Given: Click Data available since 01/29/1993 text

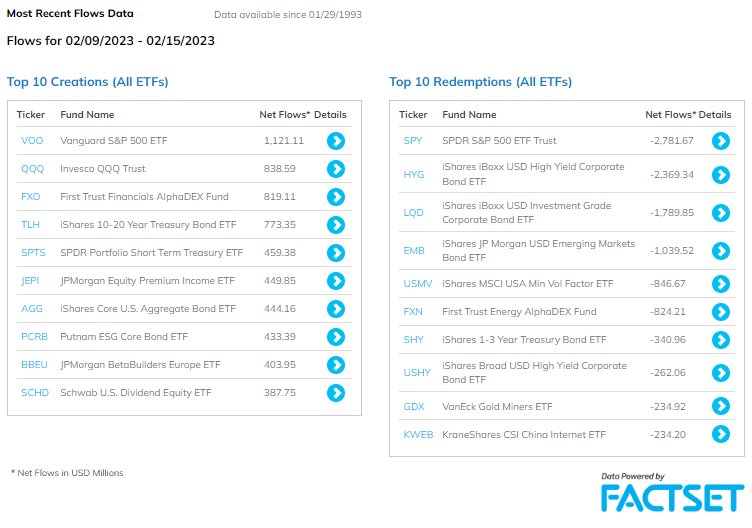Looking at the screenshot, I should coord(288,15).
